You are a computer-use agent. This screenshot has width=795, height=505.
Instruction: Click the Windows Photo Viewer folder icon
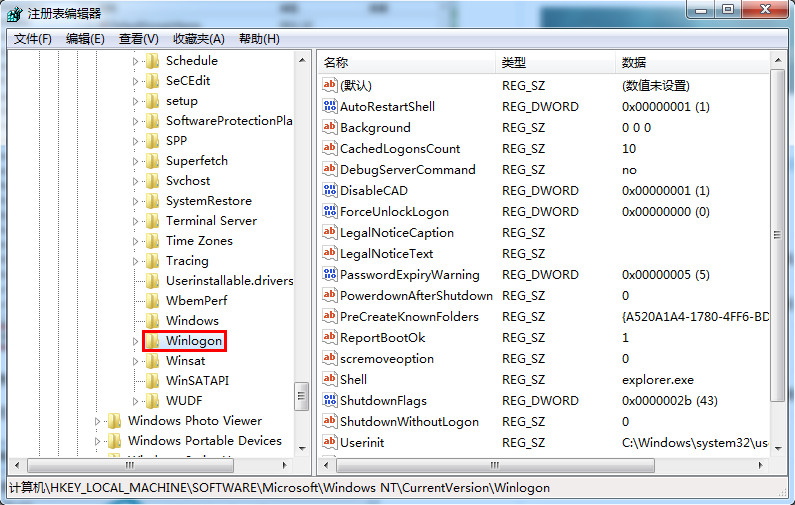coord(114,421)
